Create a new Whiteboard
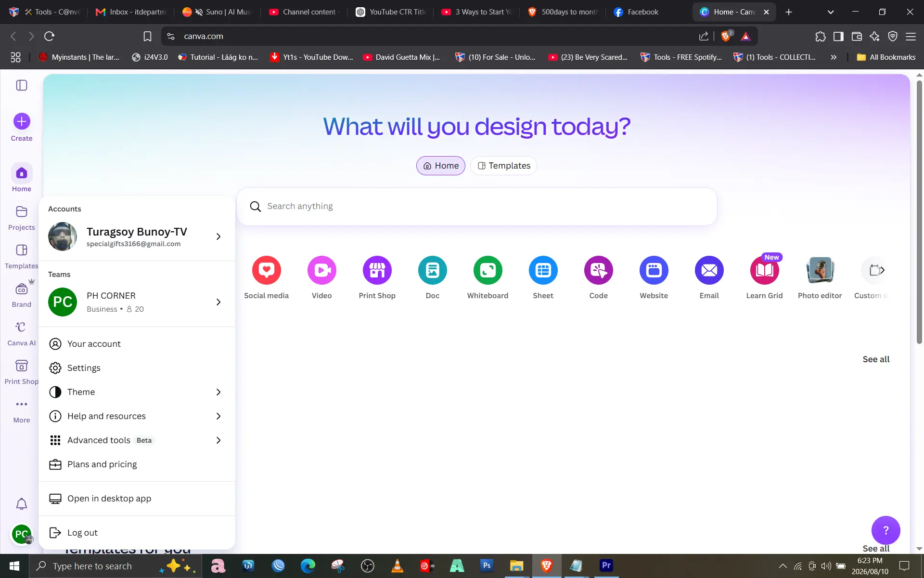This screenshot has height=578, width=924. (488, 277)
